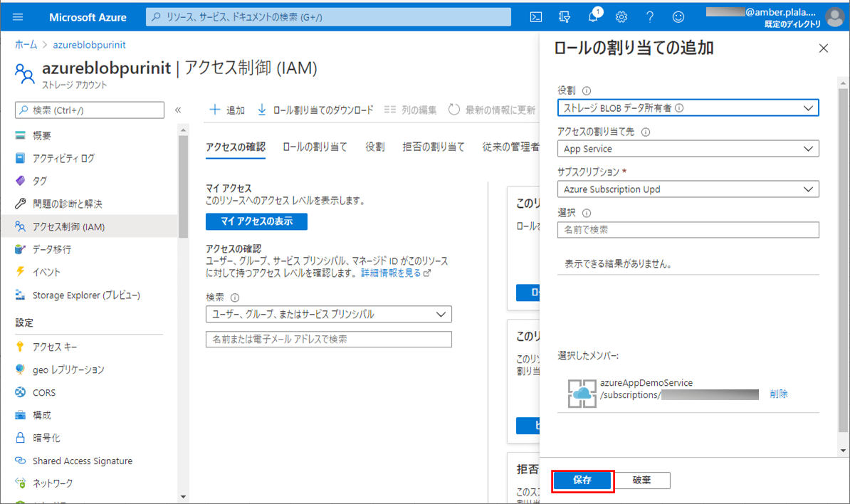Open the feedback smiley icon

coord(678,17)
